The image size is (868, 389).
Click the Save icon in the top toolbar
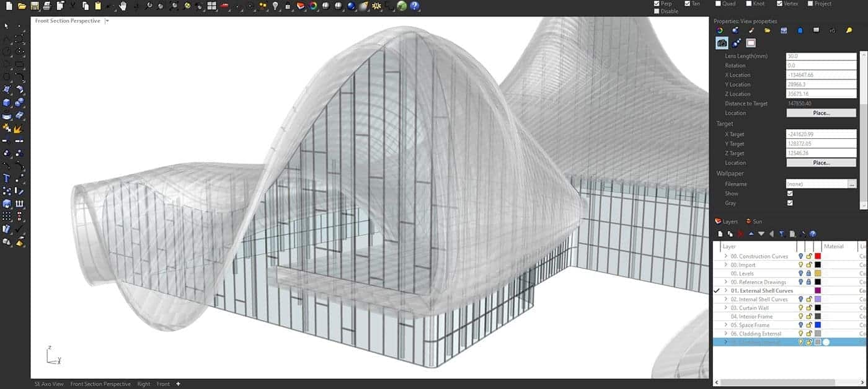click(35, 6)
